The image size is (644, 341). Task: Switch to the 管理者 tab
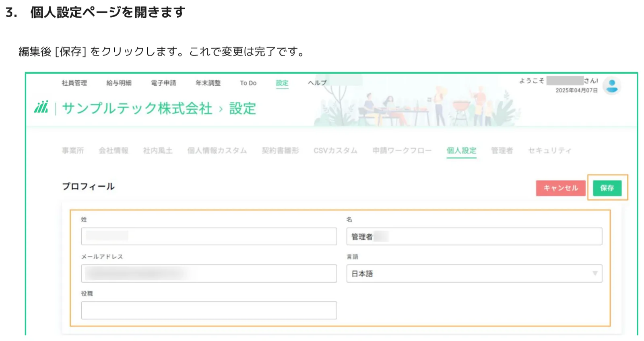(502, 150)
